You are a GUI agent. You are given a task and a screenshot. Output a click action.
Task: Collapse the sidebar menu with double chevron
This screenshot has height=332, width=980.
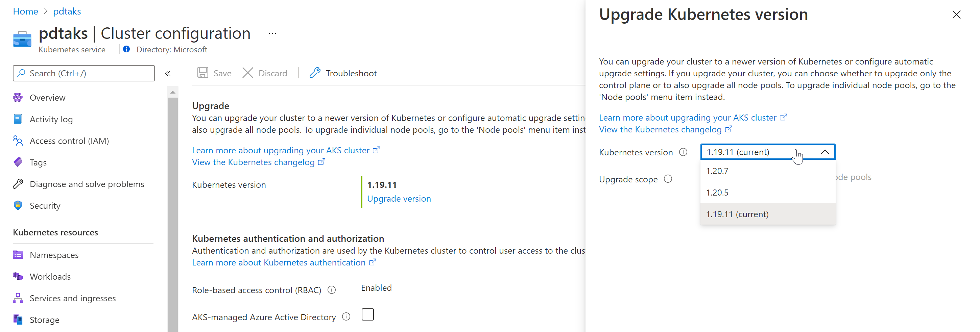pos(168,73)
